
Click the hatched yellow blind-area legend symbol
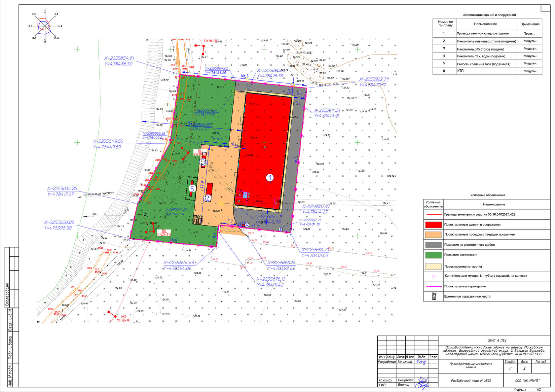[x=433, y=266]
